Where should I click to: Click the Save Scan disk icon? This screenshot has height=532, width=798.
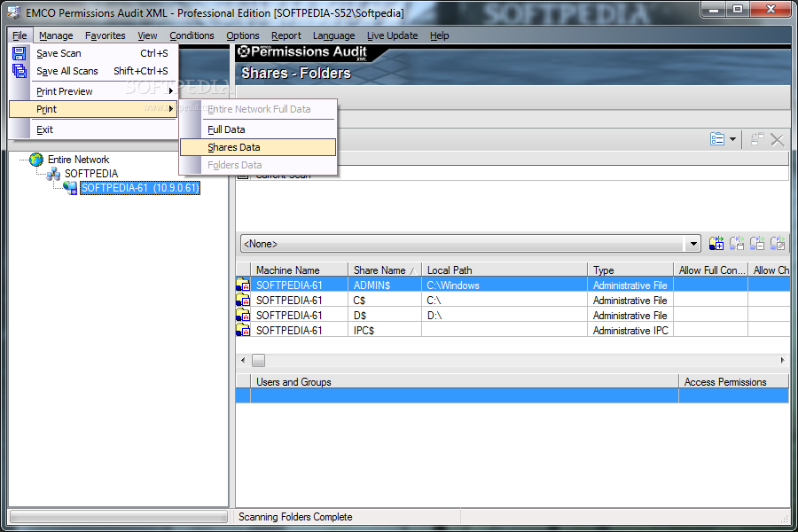tap(20, 53)
